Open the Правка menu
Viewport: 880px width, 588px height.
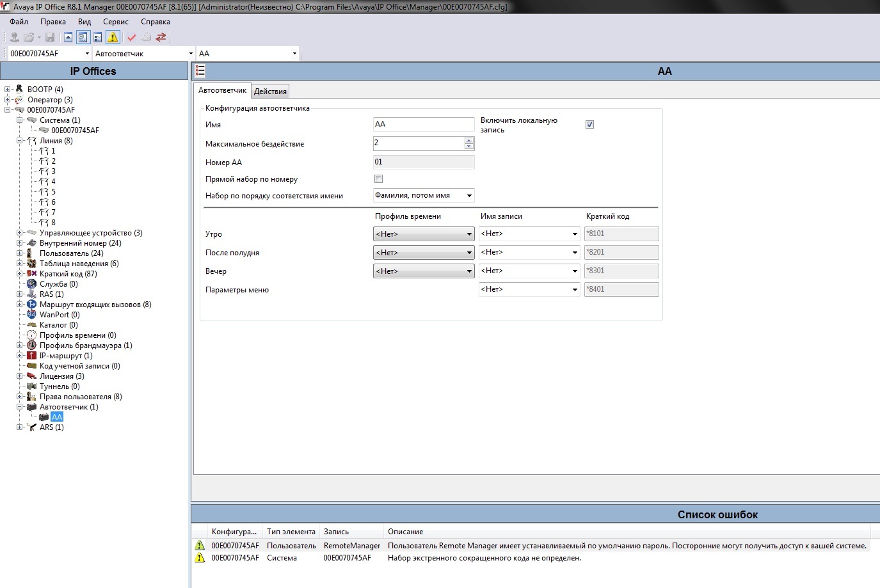[53, 22]
